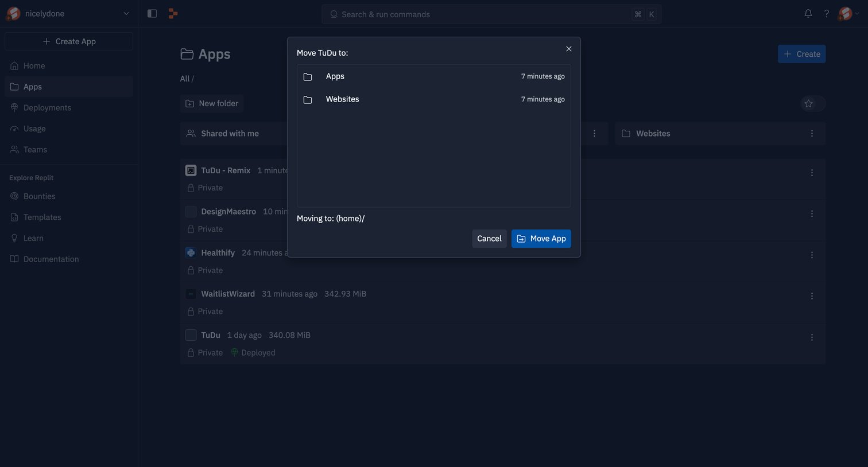Open options menu for WaitlistWizard
This screenshot has width=868, height=467.
(812, 296)
